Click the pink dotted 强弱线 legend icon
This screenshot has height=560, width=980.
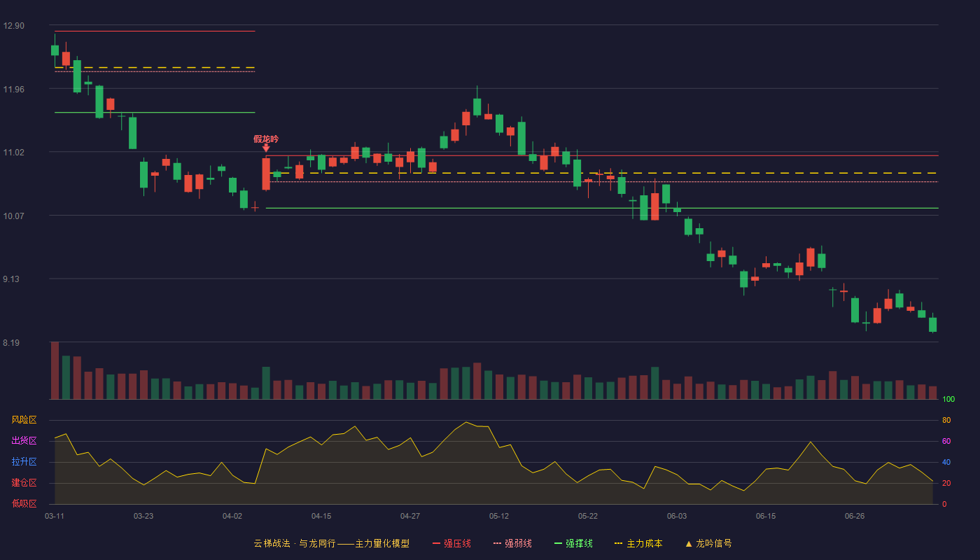tap(498, 544)
